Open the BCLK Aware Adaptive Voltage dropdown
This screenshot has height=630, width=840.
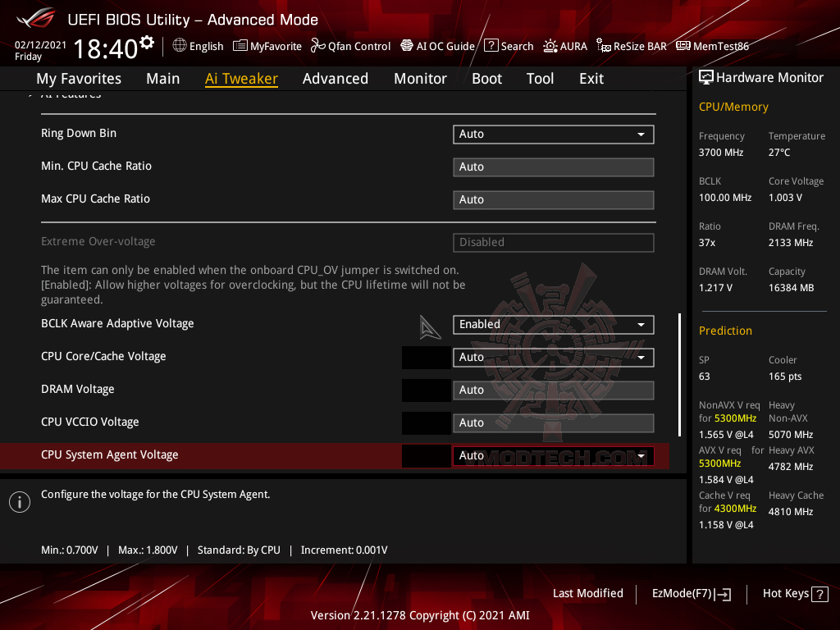pos(553,324)
